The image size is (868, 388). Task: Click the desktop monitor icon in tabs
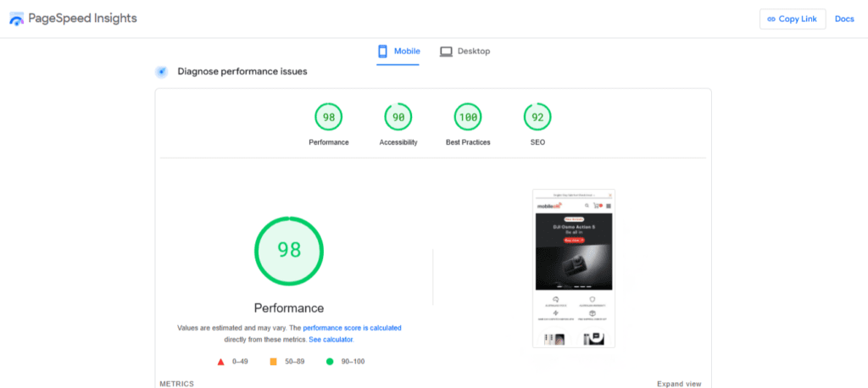click(x=446, y=51)
